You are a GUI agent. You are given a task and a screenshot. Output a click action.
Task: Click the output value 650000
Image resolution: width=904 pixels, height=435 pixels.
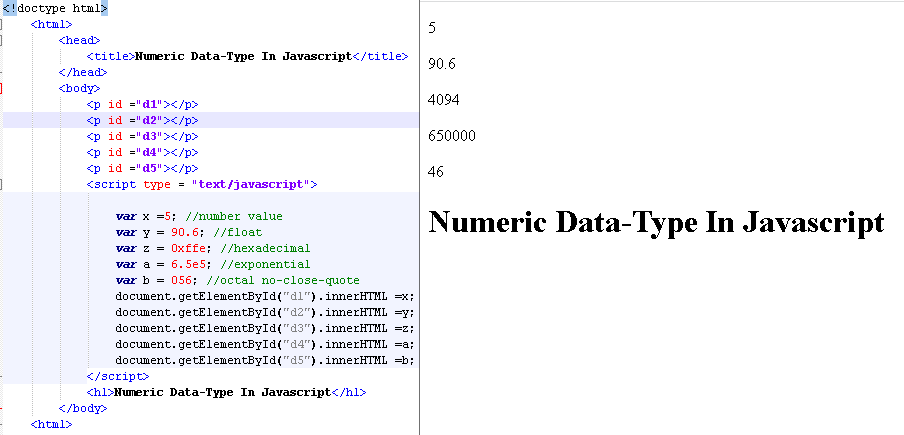pyautogui.click(x=451, y=136)
